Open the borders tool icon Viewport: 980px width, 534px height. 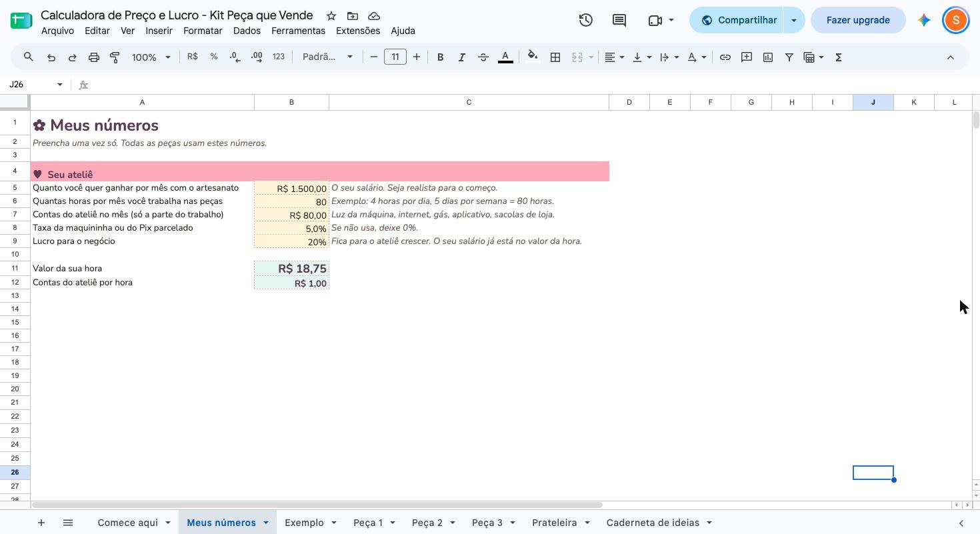pyautogui.click(x=555, y=57)
